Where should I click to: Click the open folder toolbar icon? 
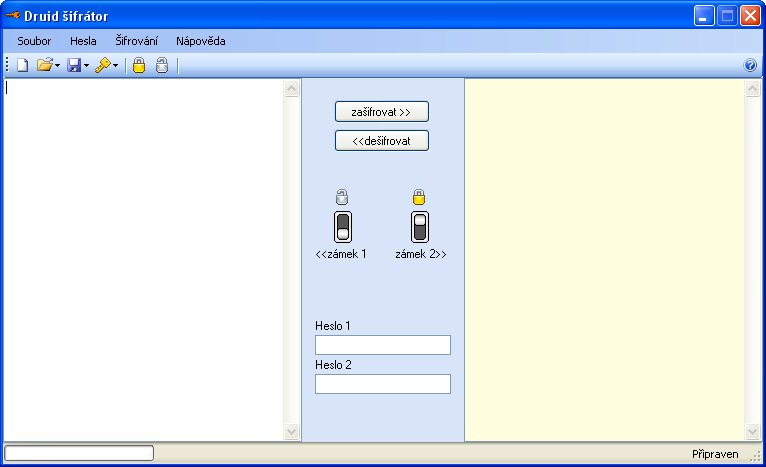coord(44,65)
